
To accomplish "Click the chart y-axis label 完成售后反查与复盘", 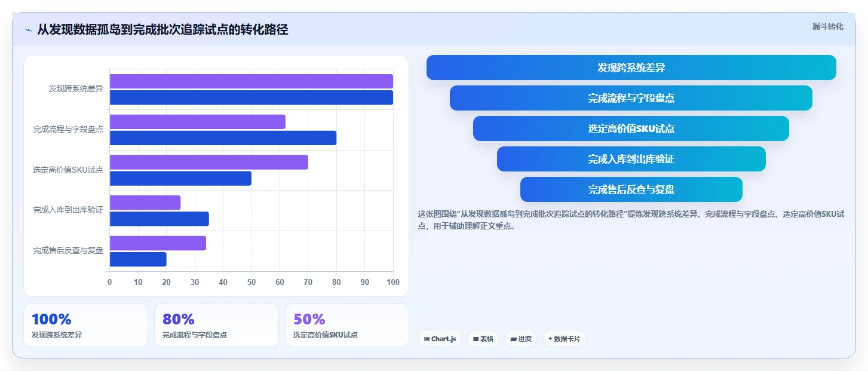I will 68,251.
